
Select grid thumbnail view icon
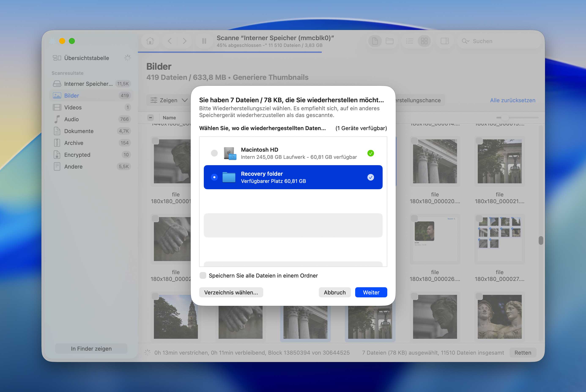[x=424, y=41]
